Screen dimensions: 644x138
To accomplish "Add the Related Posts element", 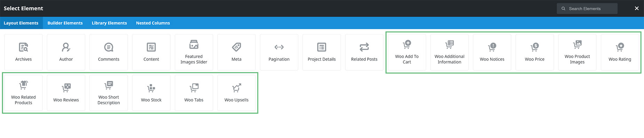I will coord(364,52).
